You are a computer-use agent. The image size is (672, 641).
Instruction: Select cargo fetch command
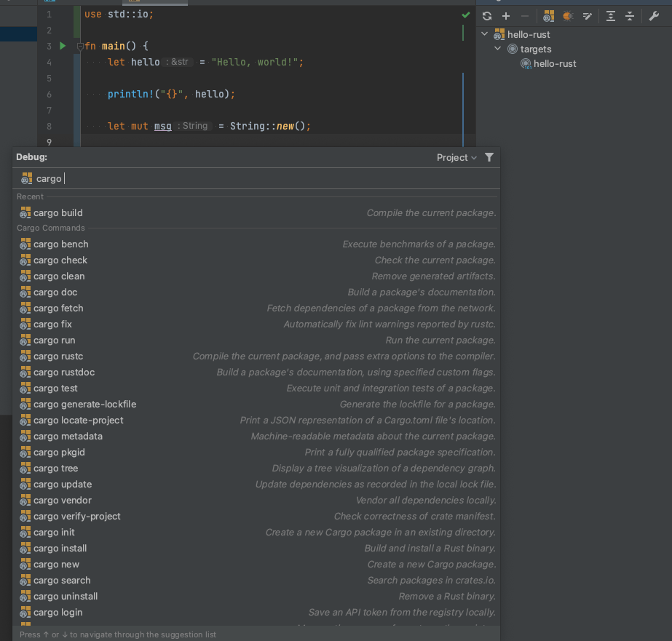[256, 308]
